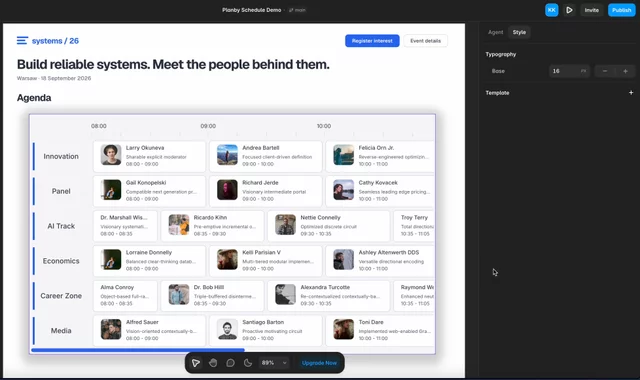
Task: Click Santiago Barton's photo thumbnail
Action: pos(227,329)
